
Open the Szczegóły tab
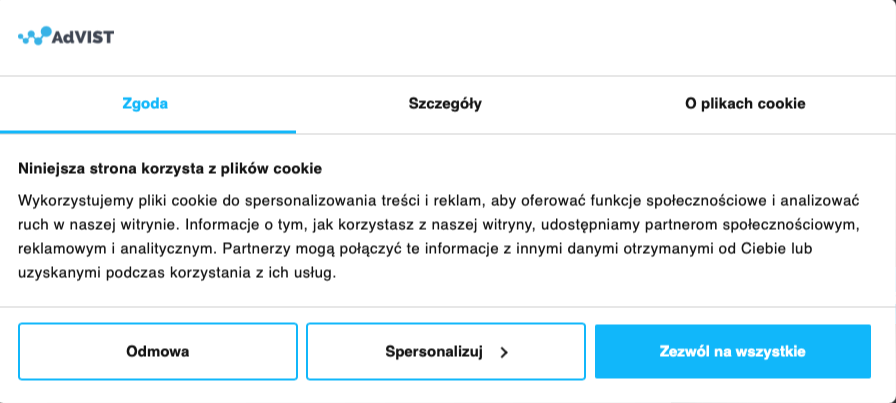click(x=445, y=103)
